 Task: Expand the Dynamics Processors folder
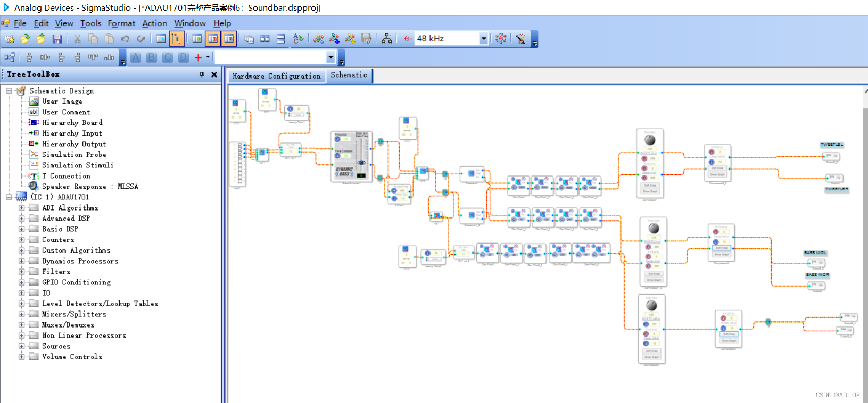tap(22, 261)
